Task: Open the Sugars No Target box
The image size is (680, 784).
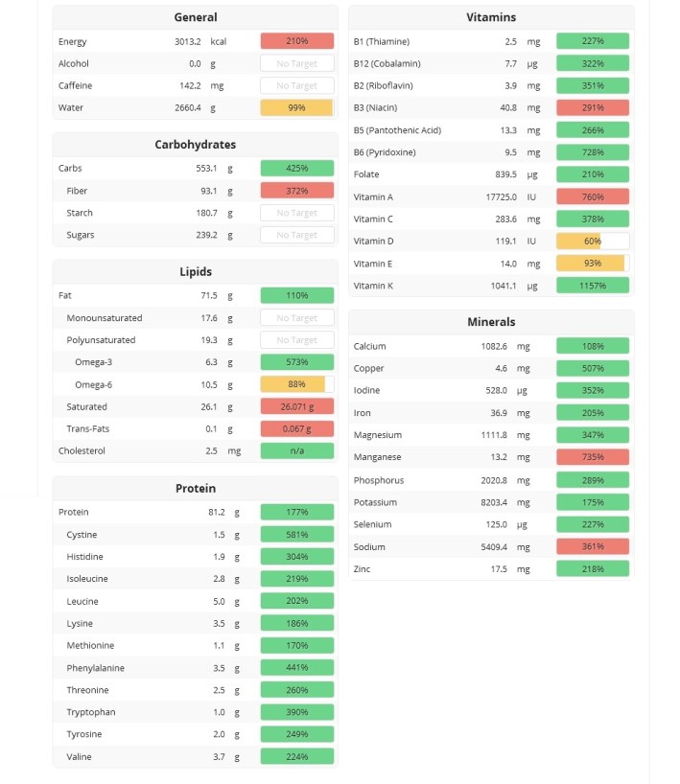Action: point(296,235)
